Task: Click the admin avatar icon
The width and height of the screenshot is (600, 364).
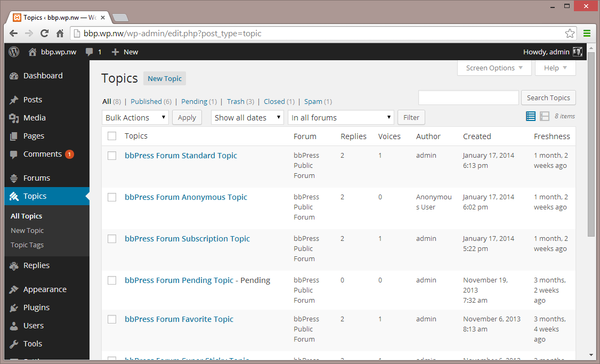Action: pos(578,52)
